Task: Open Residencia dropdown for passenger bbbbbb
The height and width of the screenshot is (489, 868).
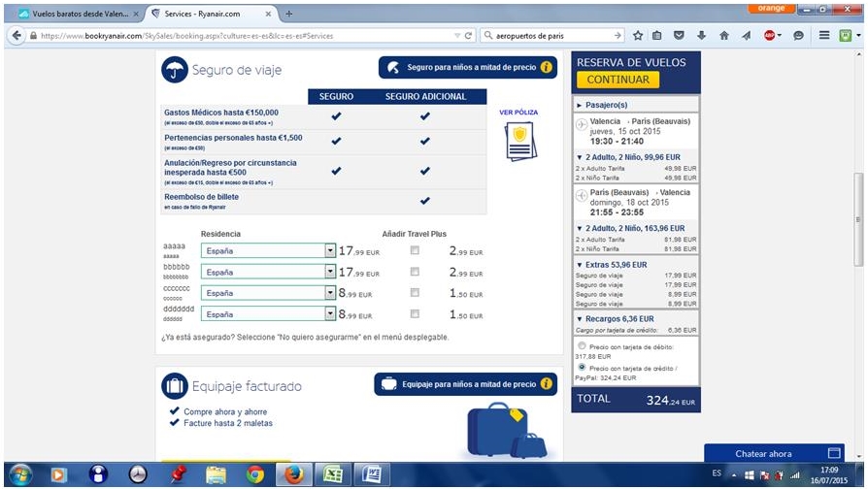Action: tap(269, 272)
